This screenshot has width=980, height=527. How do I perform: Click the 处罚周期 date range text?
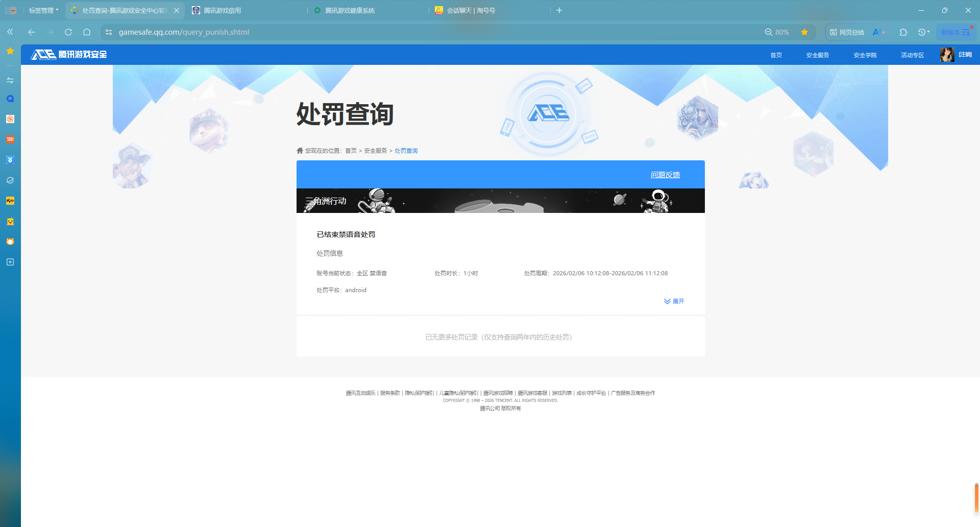(596, 273)
